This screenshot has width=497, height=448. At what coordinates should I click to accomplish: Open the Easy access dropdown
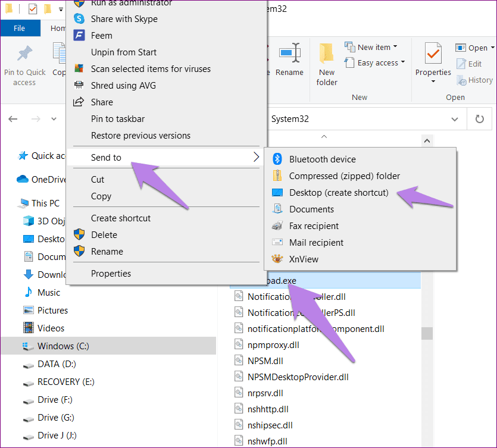374,62
